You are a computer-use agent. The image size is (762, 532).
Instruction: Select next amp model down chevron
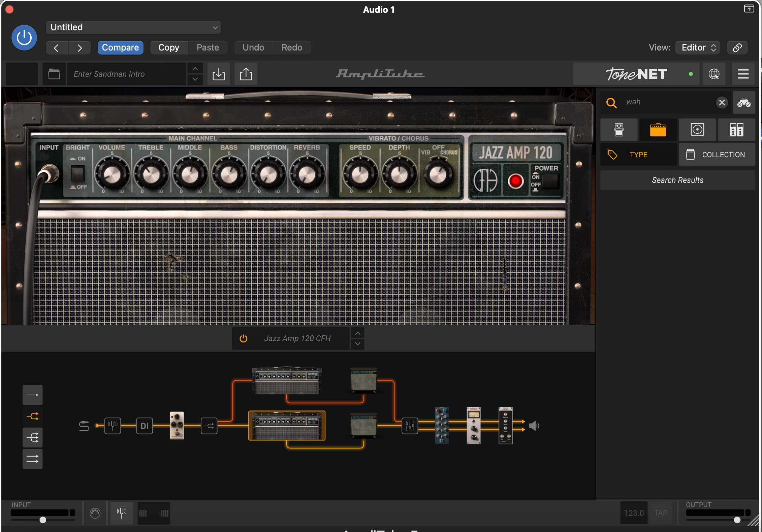358,344
